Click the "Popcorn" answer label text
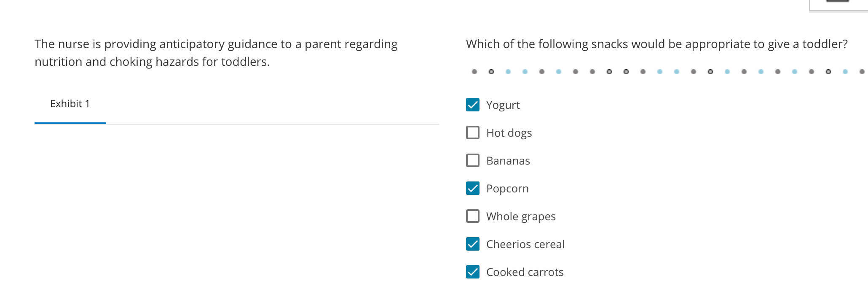 click(507, 189)
